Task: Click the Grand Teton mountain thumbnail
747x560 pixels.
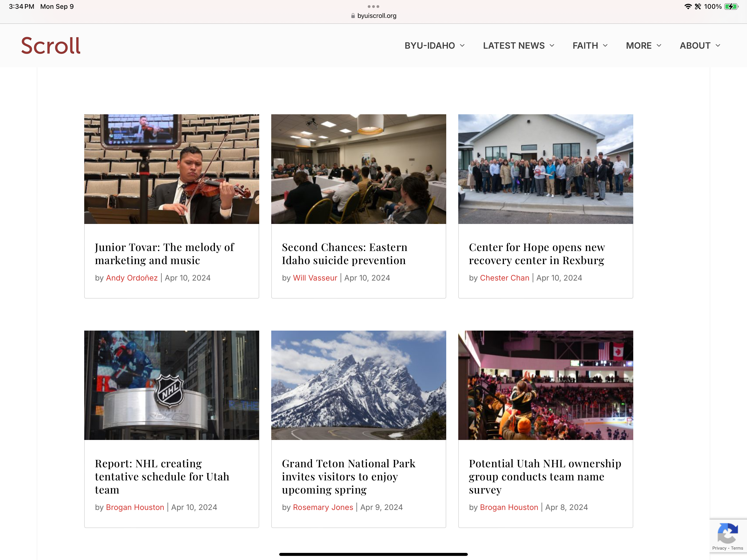Action: [358, 385]
